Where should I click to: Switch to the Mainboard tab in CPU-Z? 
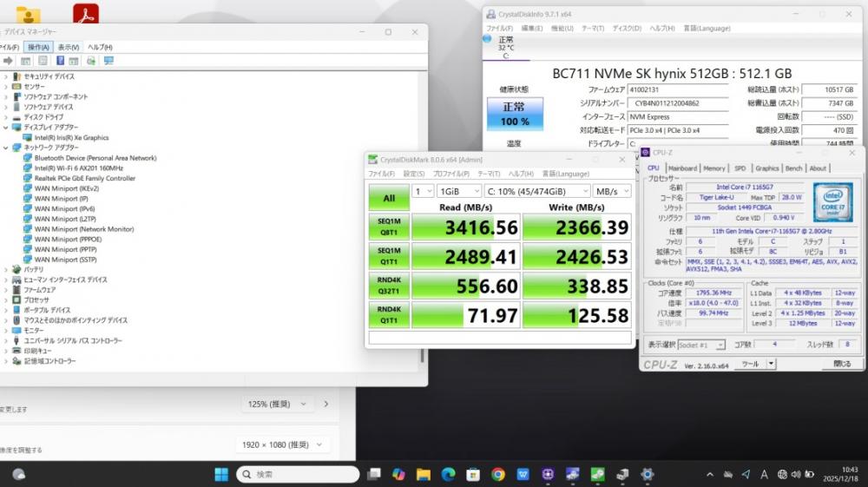pos(682,168)
